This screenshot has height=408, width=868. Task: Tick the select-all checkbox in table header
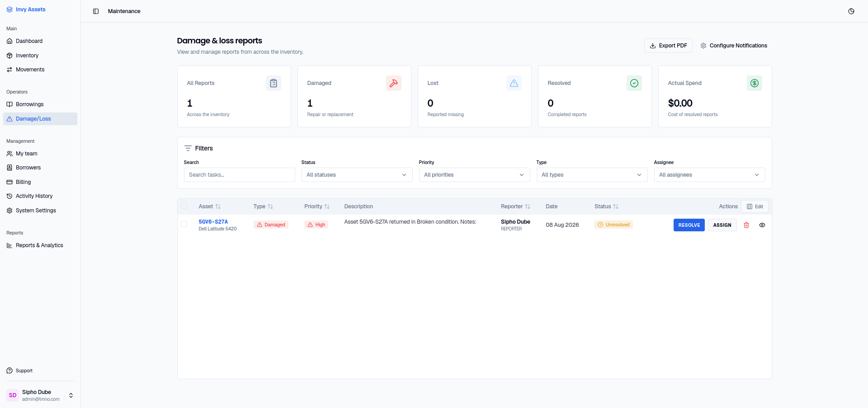pyautogui.click(x=184, y=206)
